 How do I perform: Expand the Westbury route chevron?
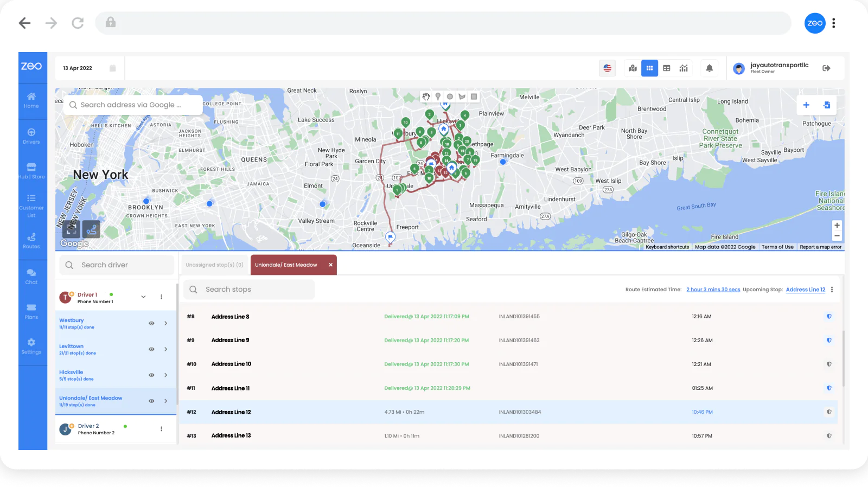(x=165, y=323)
